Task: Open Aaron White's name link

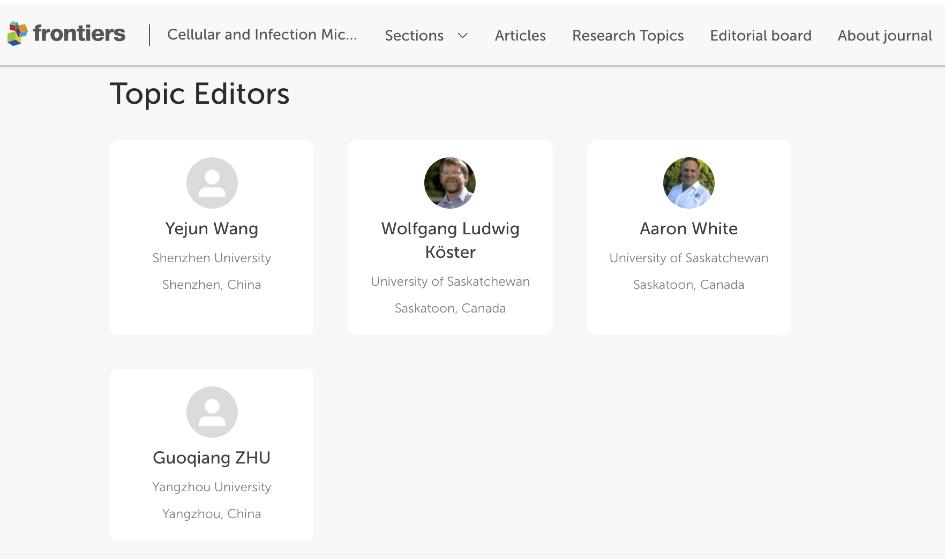Action: [688, 229]
